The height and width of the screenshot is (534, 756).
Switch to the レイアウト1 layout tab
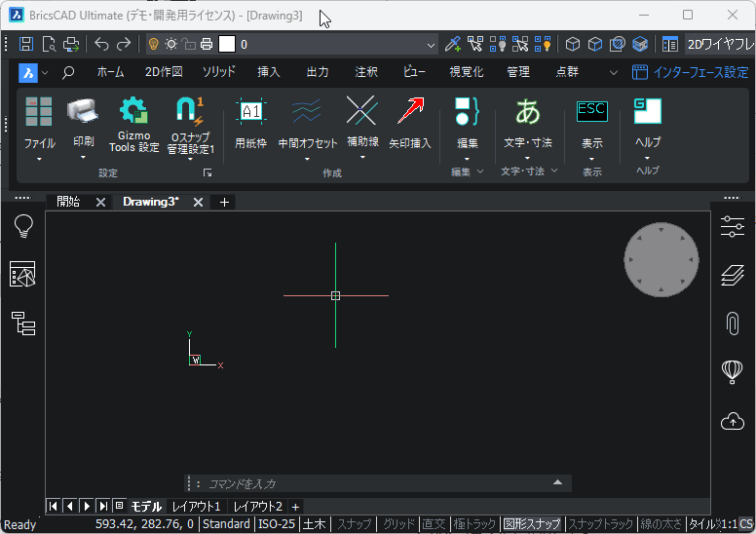pos(196,507)
